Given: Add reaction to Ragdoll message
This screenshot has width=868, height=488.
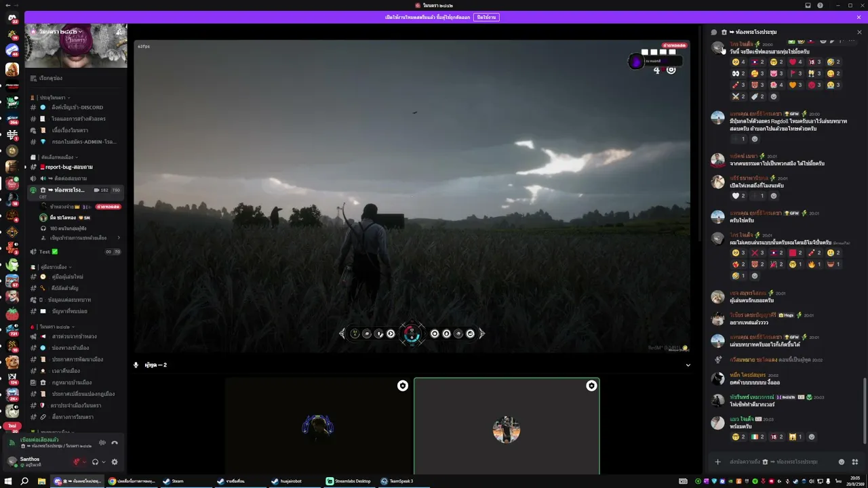Looking at the screenshot, I should (x=755, y=139).
